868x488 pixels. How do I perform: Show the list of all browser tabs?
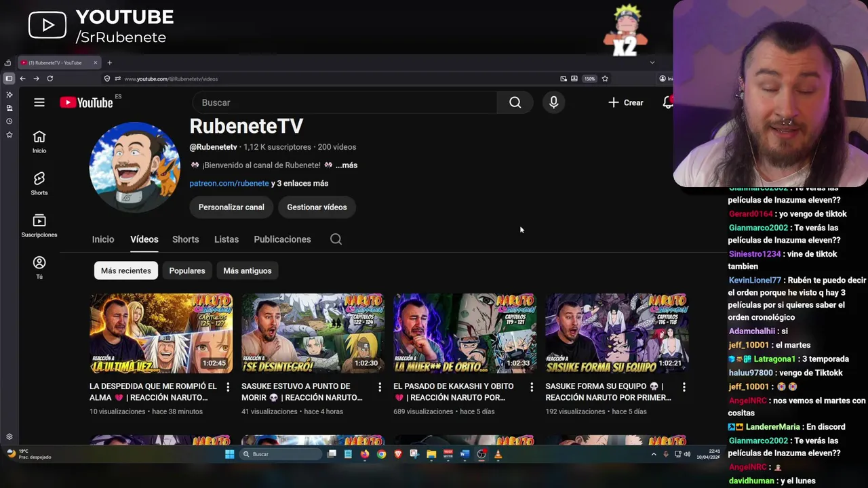tap(652, 62)
